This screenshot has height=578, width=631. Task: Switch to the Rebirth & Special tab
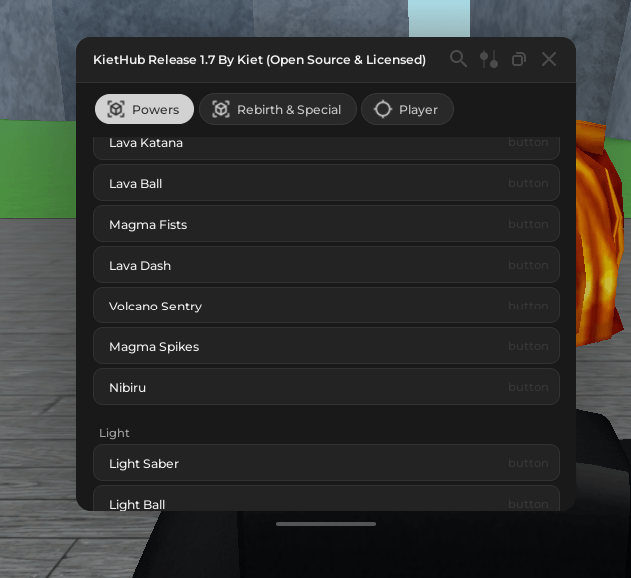point(278,109)
